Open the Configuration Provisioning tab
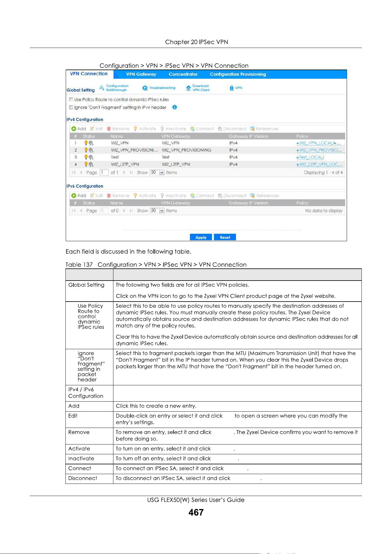The width and height of the screenshot is (392, 554). coord(238,74)
